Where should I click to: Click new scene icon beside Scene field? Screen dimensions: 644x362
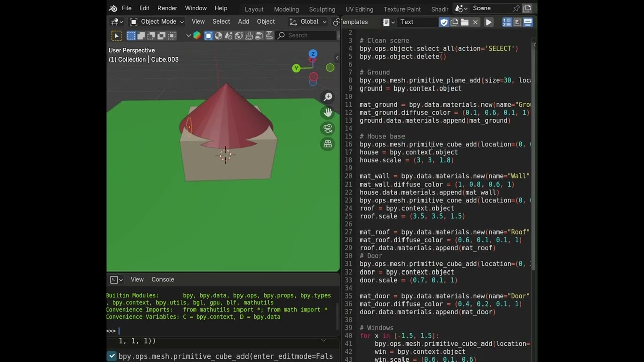[527, 8]
